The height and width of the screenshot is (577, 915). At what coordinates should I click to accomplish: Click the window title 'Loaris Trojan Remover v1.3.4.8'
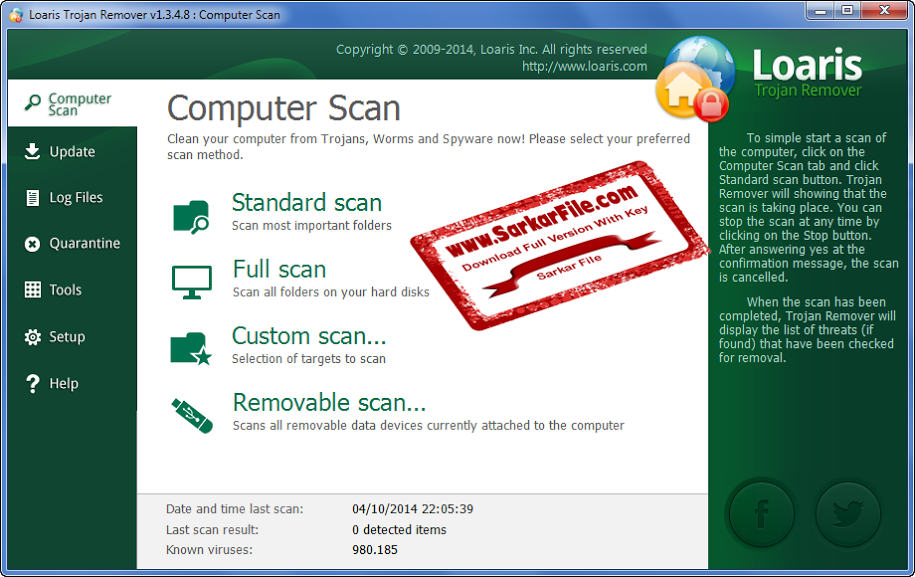[109, 15]
